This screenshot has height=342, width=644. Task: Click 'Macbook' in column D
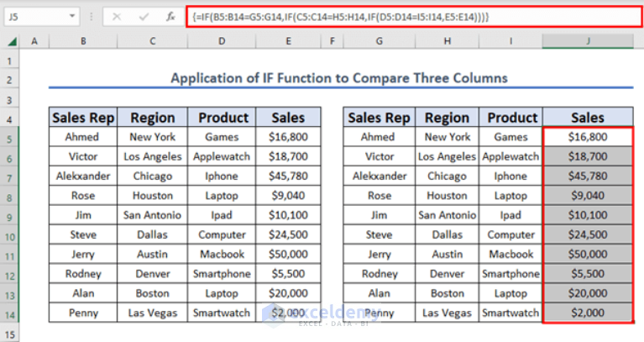click(x=222, y=254)
